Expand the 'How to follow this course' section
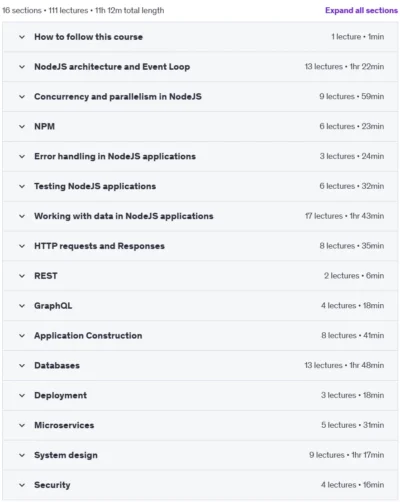 click(200, 37)
